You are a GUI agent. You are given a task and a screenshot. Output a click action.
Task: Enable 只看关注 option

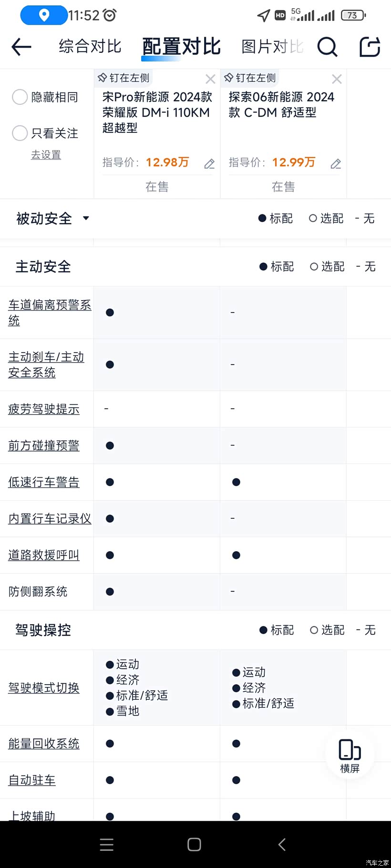click(x=20, y=133)
